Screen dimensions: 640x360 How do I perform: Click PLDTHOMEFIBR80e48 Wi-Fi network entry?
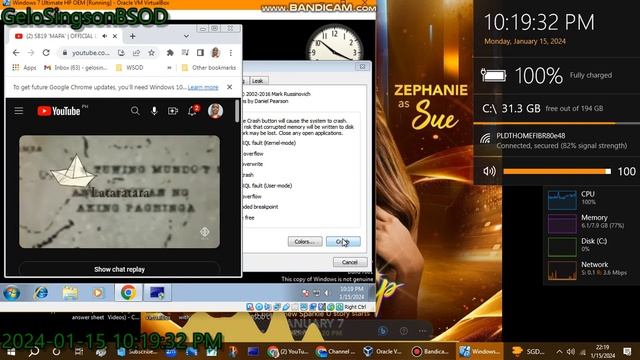pos(557,140)
